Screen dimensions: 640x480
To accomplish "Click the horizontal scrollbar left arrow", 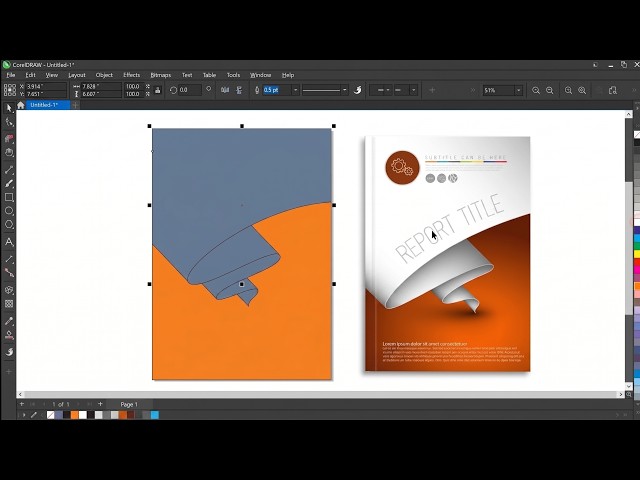I will point(20,394).
